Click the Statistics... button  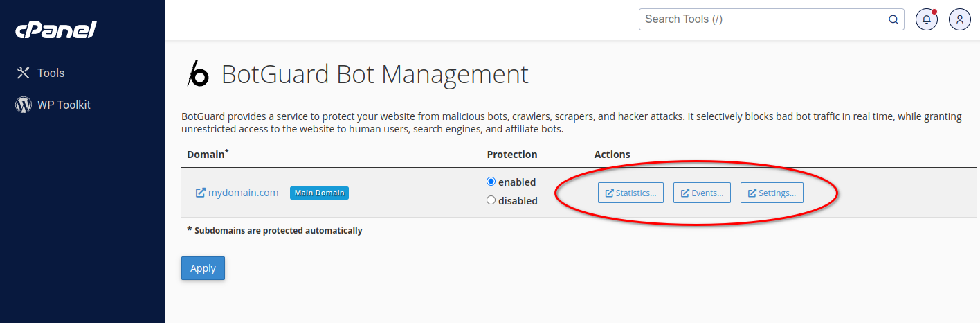pos(630,193)
